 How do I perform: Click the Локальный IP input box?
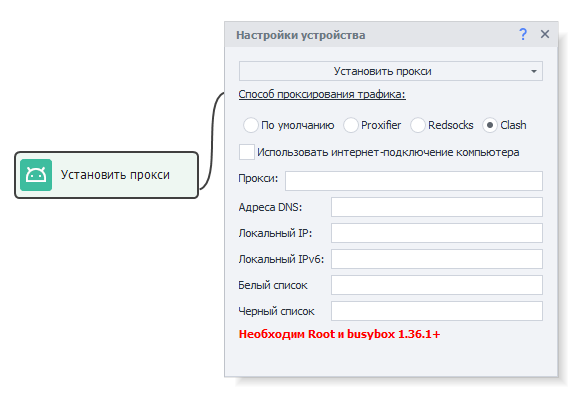click(x=436, y=233)
